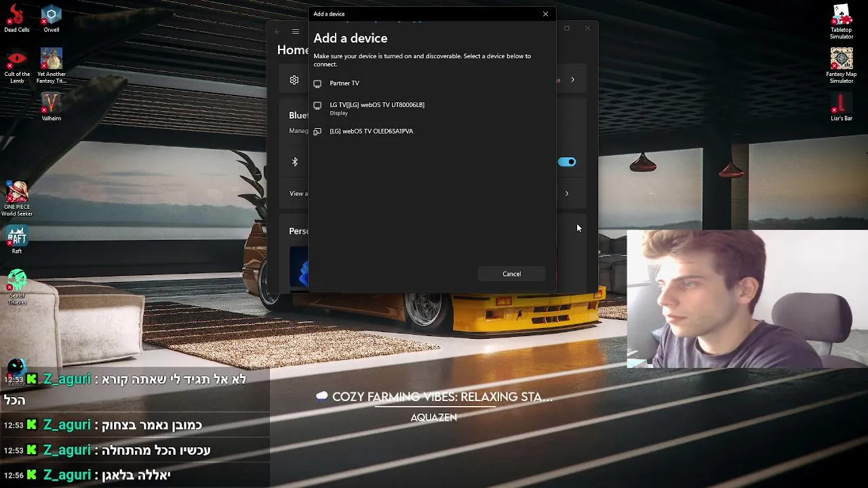The width and height of the screenshot is (868, 488).
Task: Launch Cult of the Lamb shortcut
Action: (17, 66)
